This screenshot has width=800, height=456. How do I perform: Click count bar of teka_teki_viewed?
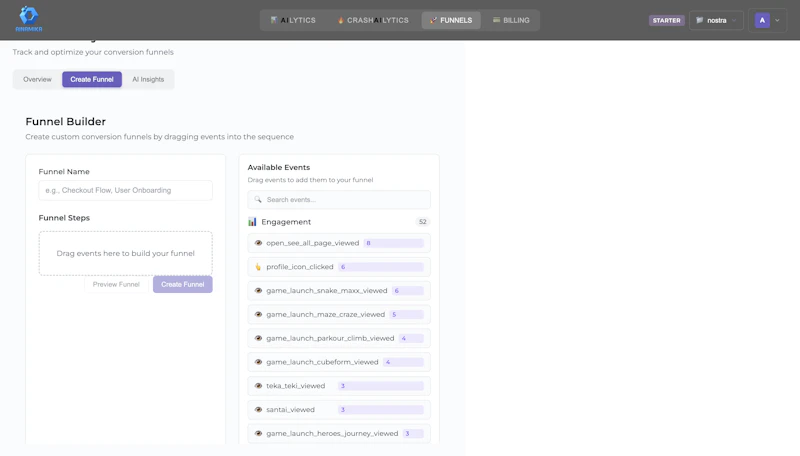381,386
